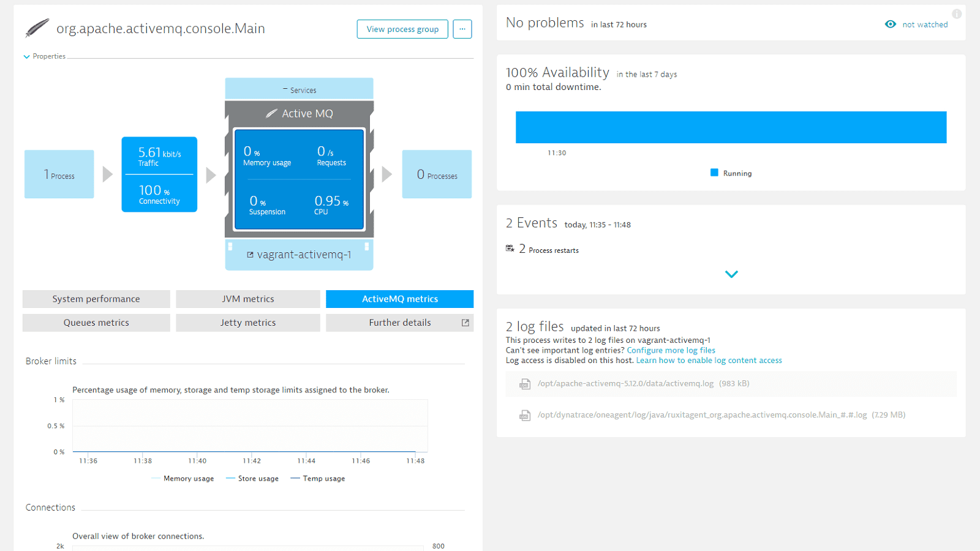Toggle Running legend swatch in availability chart
This screenshot has width=980, height=551.
point(714,173)
